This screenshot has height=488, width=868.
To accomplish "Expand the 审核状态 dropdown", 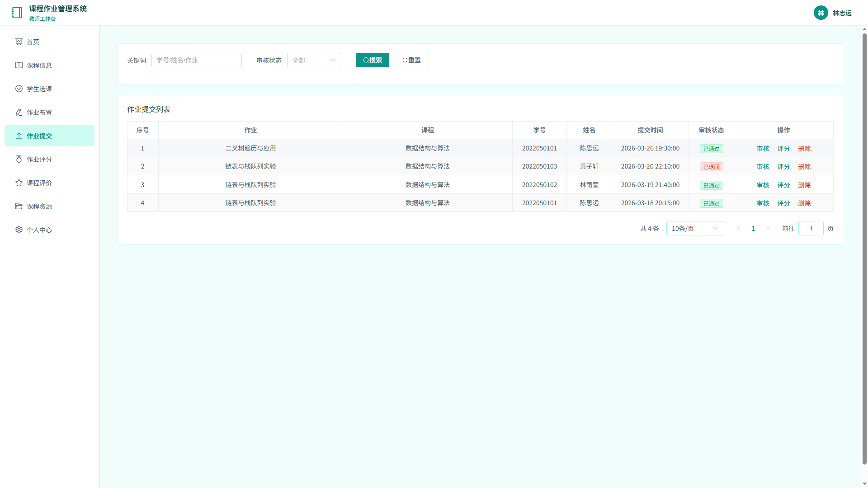I will click(314, 60).
